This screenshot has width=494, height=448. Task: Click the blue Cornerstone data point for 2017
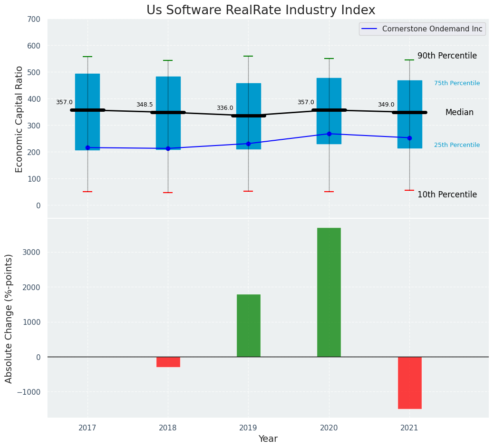(x=87, y=147)
